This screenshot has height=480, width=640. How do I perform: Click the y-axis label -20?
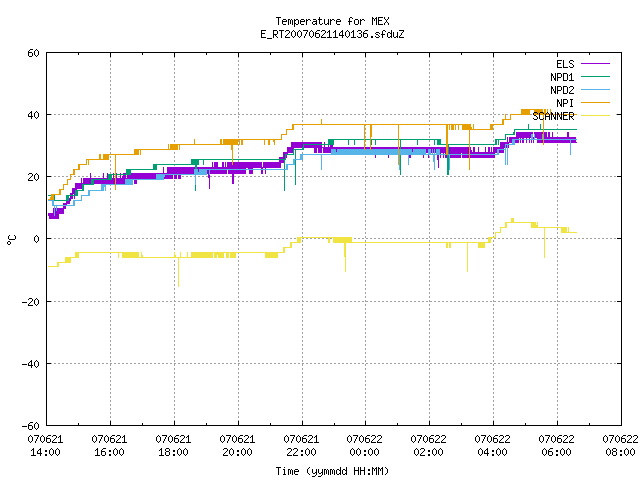pos(31,302)
